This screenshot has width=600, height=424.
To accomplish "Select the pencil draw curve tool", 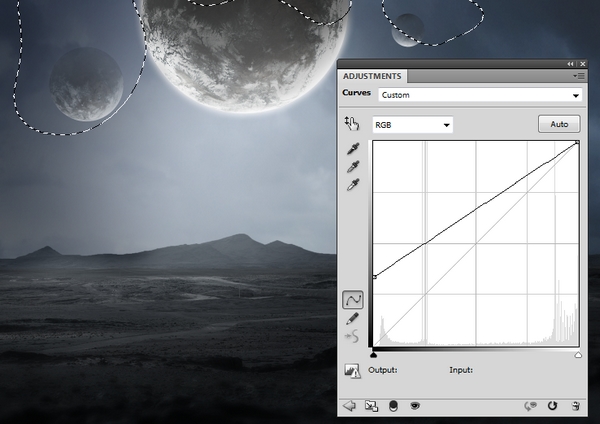I will [353, 318].
